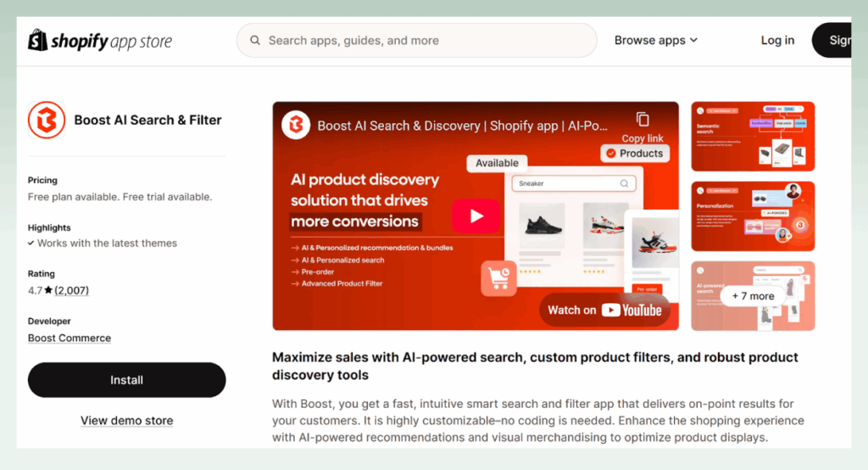The height and width of the screenshot is (470, 868).
Task: Open the video title Boost AI Search & Discovery
Action: click(x=462, y=126)
